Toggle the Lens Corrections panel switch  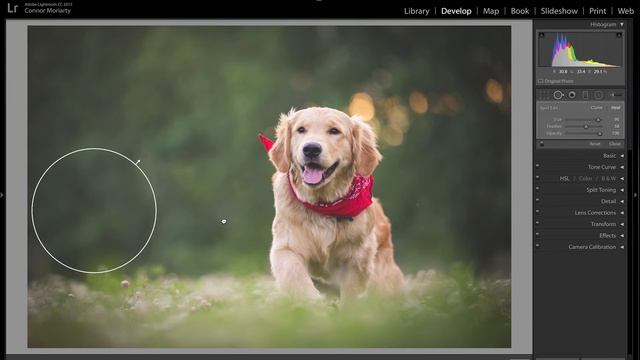(538, 211)
